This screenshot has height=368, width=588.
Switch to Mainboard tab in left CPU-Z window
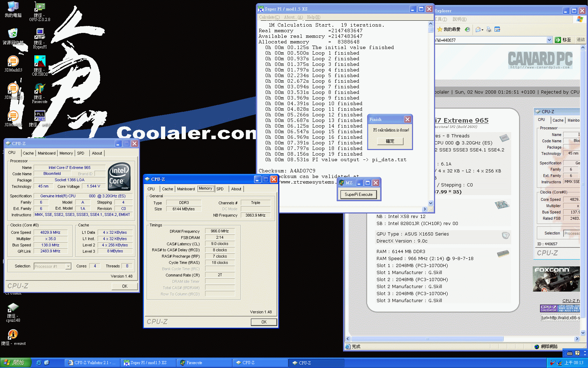pyautogui.click(x=47, y=153)
